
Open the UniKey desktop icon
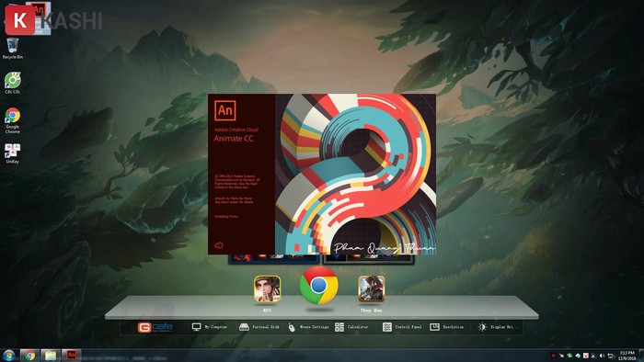pos(12,153)
